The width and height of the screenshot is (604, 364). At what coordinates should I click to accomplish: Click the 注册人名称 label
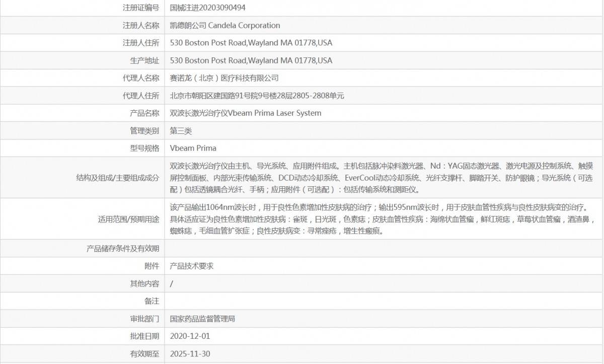[141, 25]
